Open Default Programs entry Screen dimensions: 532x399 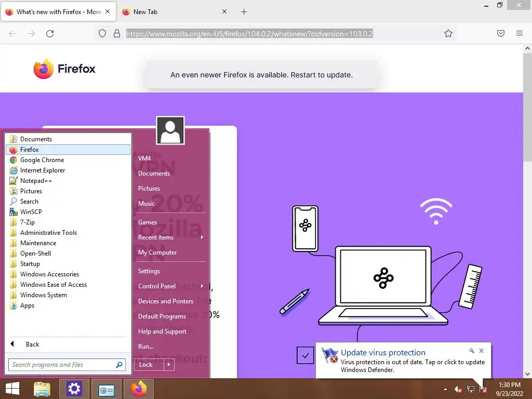pyautogui.click(x=170, y=316)
